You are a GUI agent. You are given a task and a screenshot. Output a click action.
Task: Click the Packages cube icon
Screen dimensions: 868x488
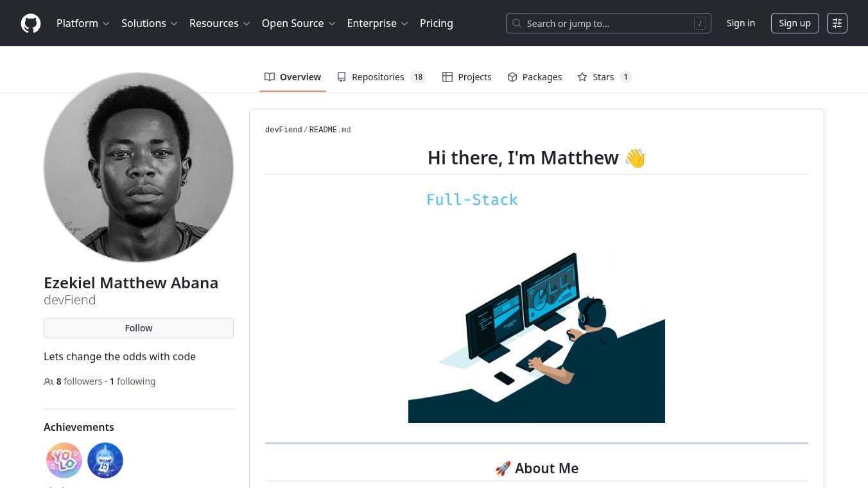point(512,77)
